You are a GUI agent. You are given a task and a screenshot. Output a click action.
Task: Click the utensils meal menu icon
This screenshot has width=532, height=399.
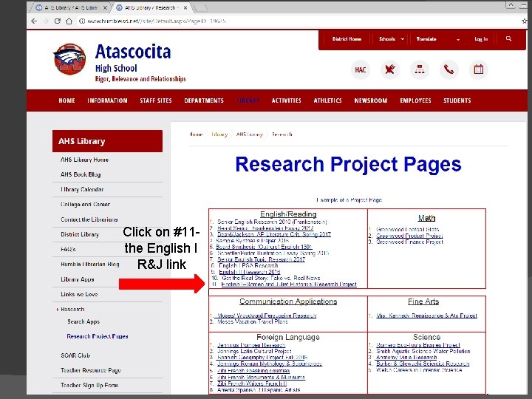coord(390,70)
